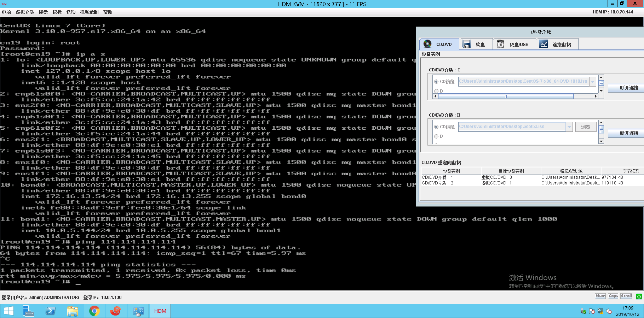The height and width of the screenshot is (318, 644).
Task: Open CentOS iso path dropdown arrow
Action: [593, 82]
